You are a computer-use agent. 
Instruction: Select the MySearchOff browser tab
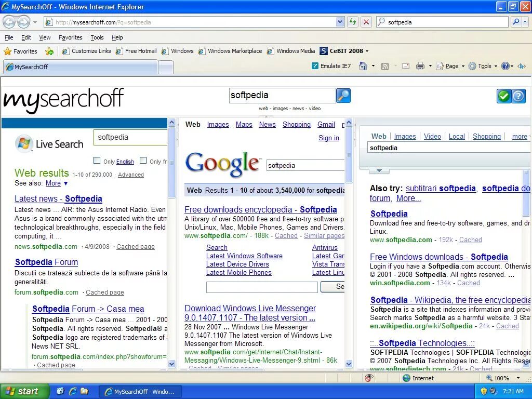click(81, 67)
